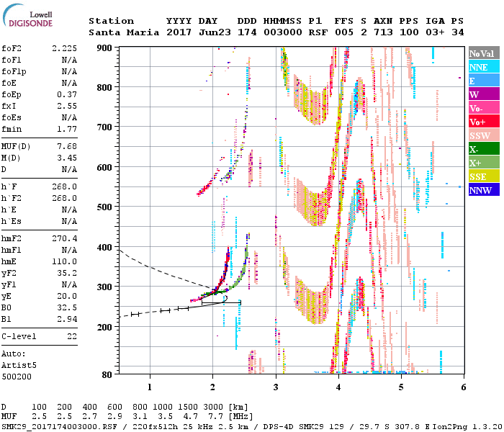This screenshot has width=504, height=432.
Task: Click the D table value 3000
Action: pyautogui.click(x=213, y=408)
